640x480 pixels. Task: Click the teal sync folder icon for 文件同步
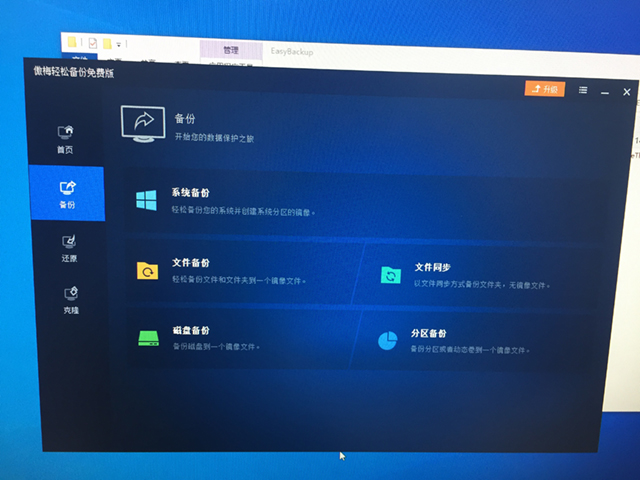391,274
